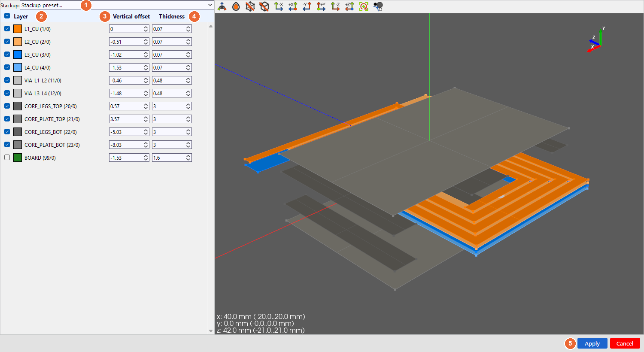Screen dimensions: 644x352
Task: Click the layer list scrollbar down arrow
Action: (210, 331)
